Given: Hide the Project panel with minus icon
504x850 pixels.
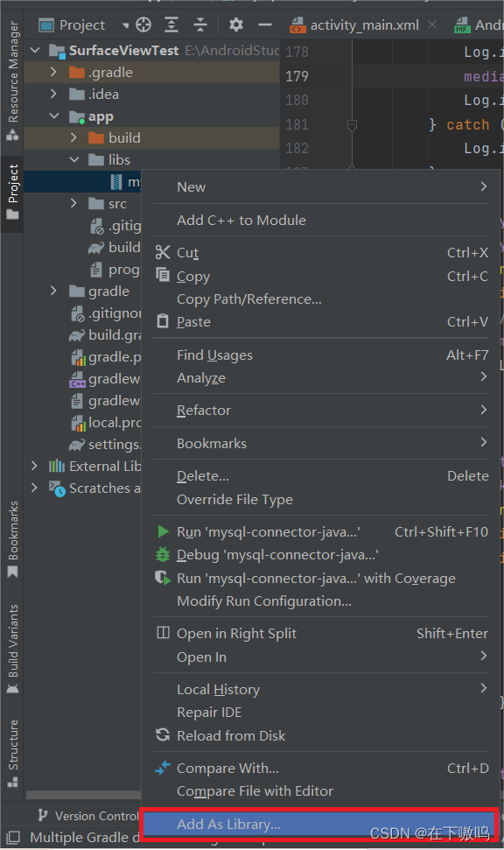Looking at the screenshot, I should pos(265,25).
